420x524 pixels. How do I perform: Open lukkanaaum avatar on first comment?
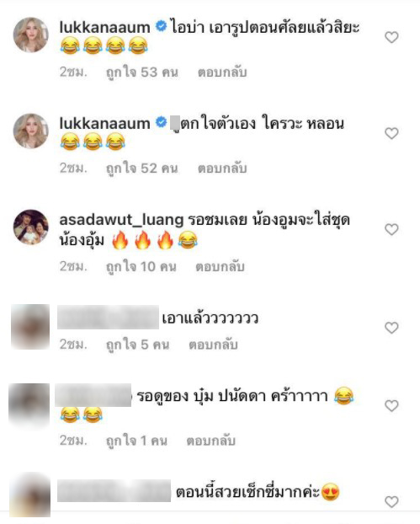coord(30,35)
